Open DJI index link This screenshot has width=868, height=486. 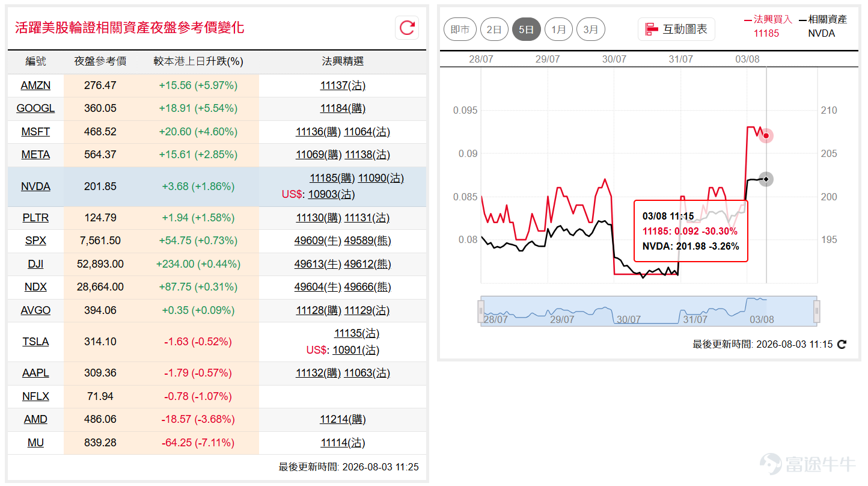click(x=35, y=264)
